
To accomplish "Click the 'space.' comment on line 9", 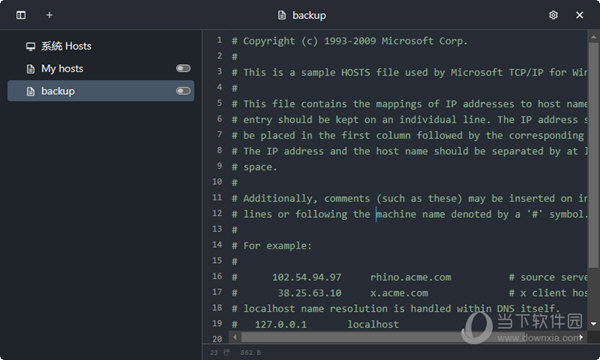I will 254,167.
